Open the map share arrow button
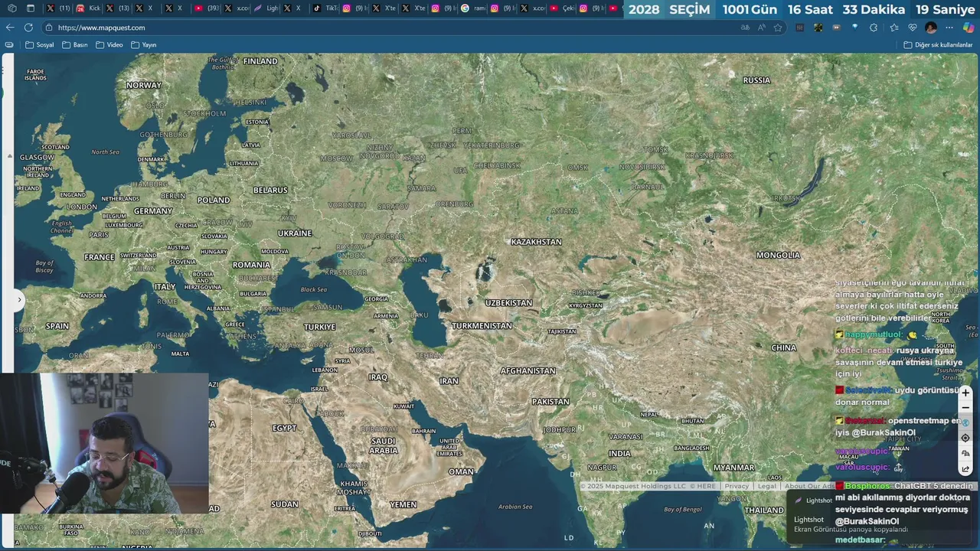980x551 pixels. [965, 469]
